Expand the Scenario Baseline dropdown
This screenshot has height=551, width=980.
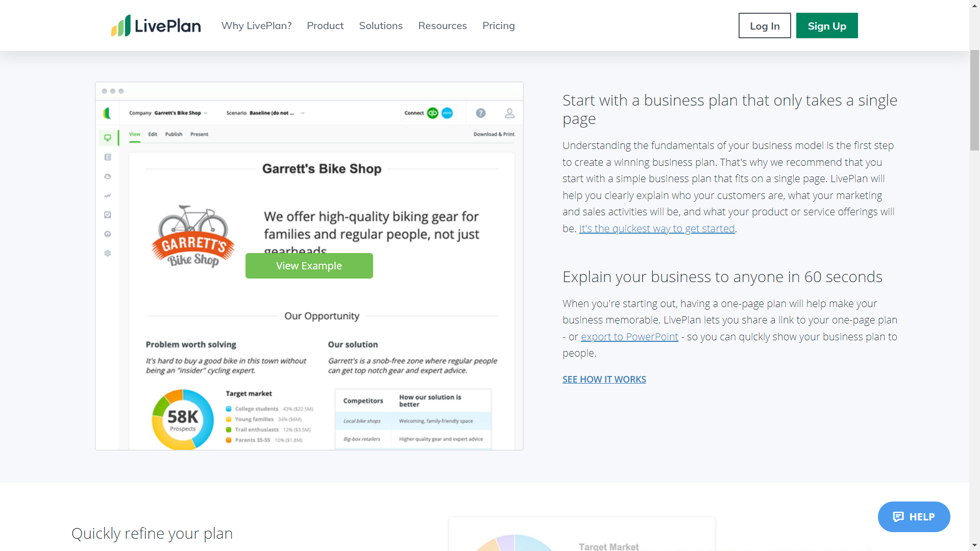265,113
